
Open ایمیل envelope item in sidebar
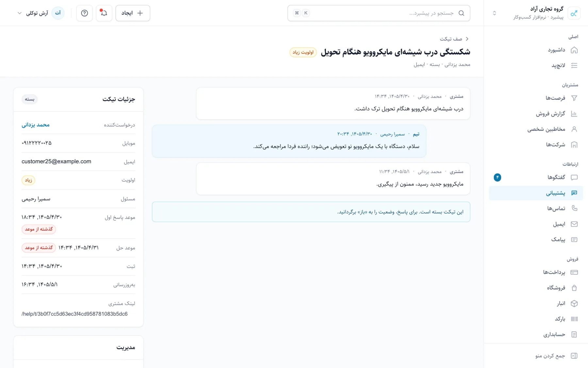(536, 224)
